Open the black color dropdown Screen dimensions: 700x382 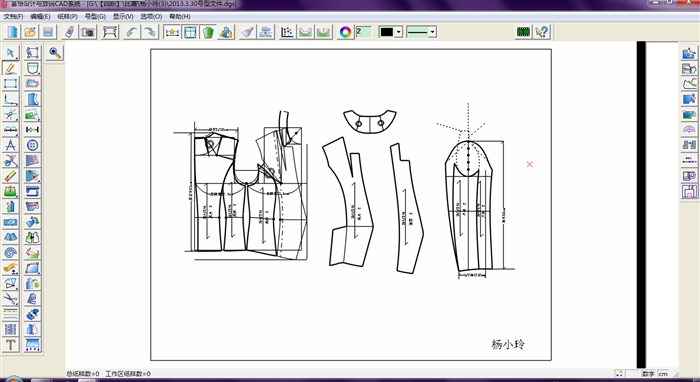click(399, 32)
